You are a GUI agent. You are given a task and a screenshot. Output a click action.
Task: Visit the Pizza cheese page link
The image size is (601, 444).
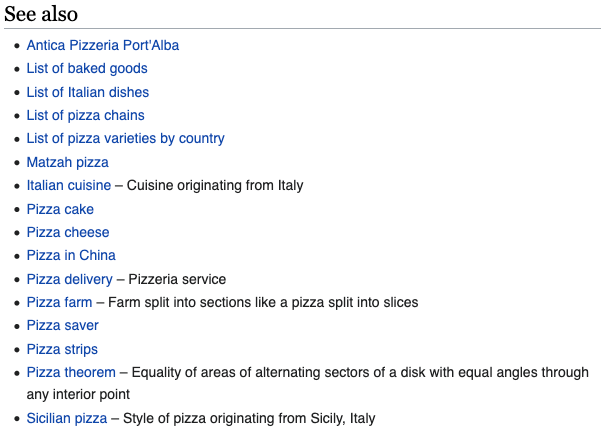(x=68, y=232)
